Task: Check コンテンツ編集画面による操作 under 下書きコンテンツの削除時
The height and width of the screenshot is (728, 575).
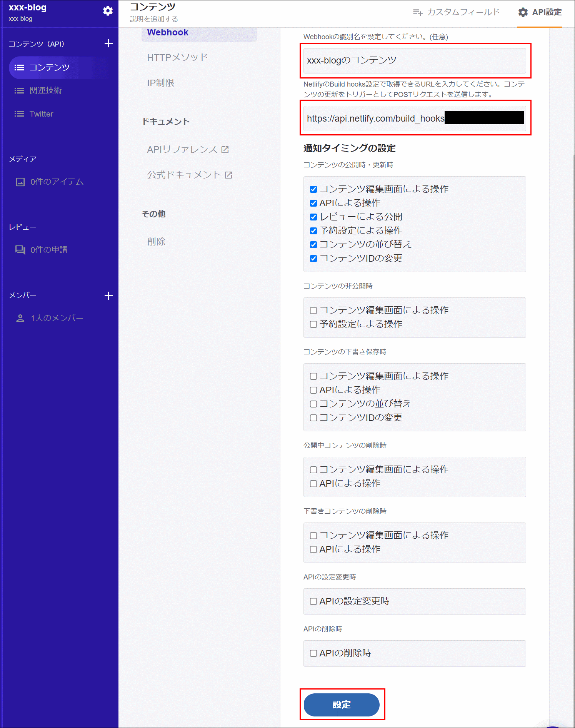Action: click(x=313, y=536)
